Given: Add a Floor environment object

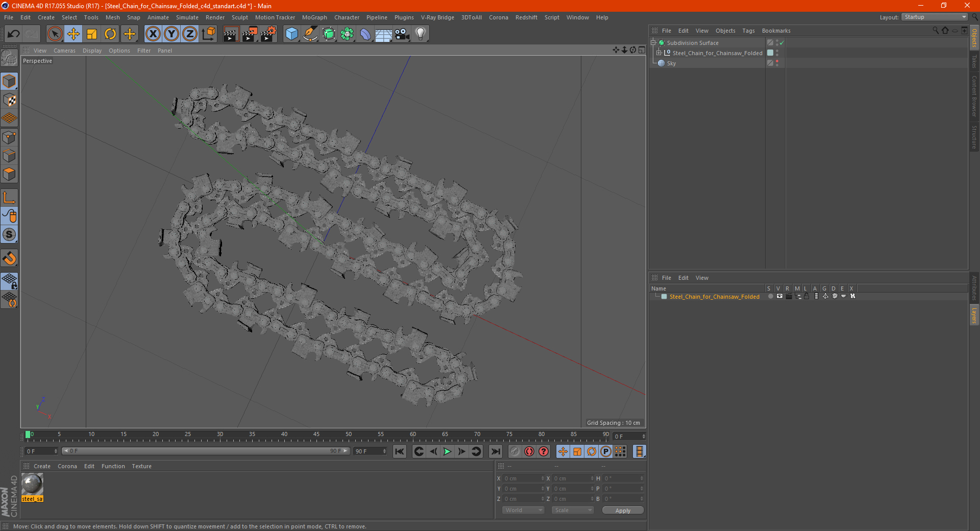Looking at the screenshot, I should pyautogui.click(x=384, y=34).
